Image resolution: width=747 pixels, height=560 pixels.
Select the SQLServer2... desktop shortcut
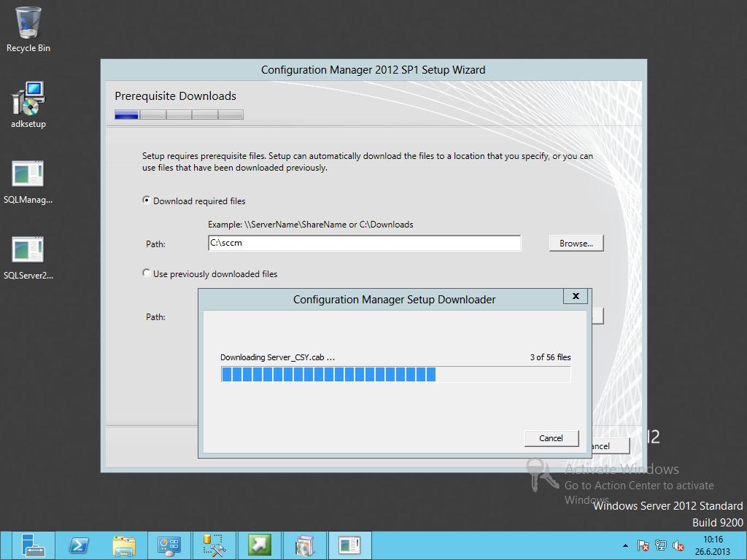pos(28,257)
